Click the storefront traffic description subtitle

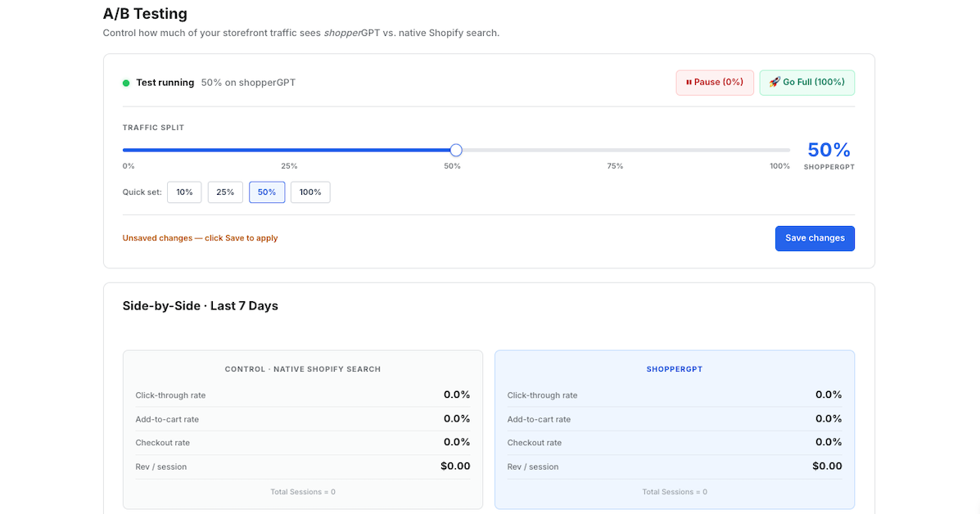(301, 33)
